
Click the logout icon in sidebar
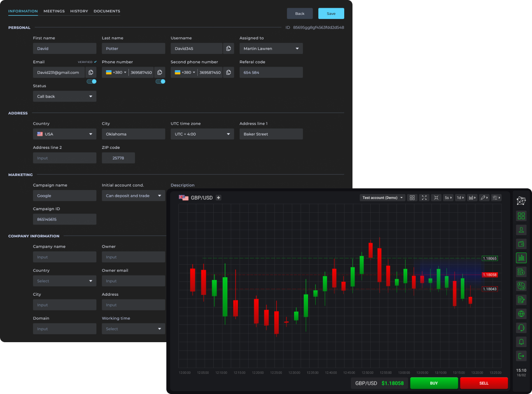(x=521, y=356)
